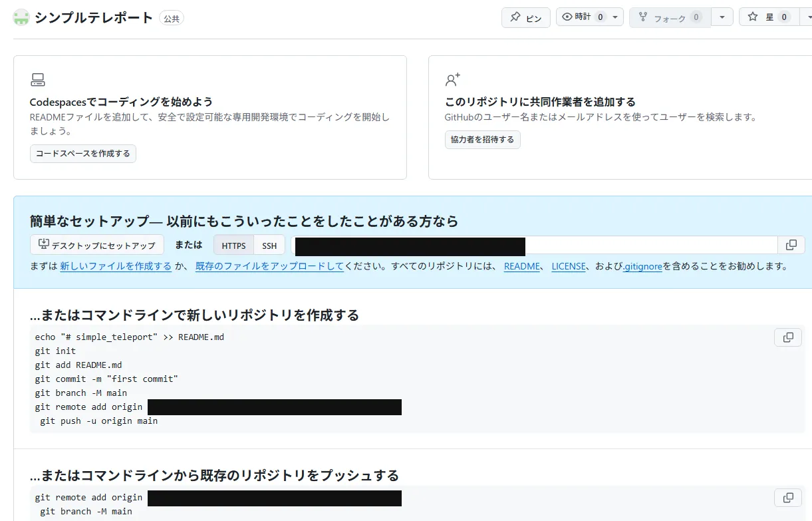
Task: Copy the new repository commands block
Action: coord(788,337)
